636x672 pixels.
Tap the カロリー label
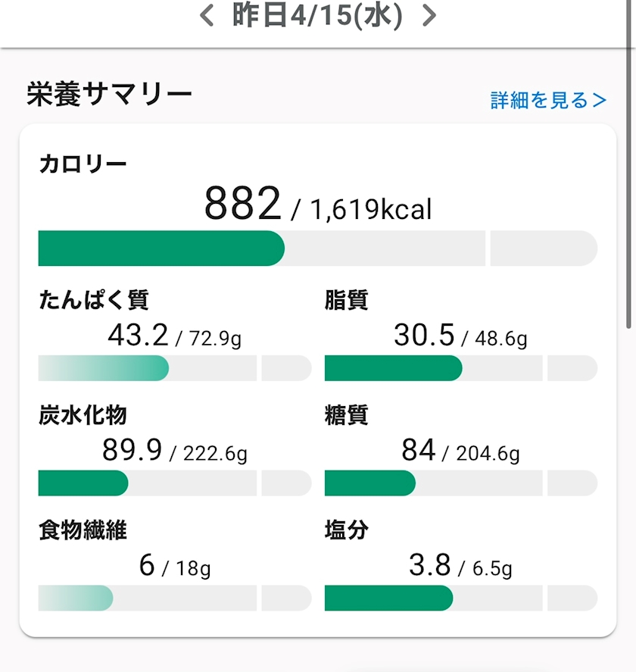click(x=83, y=164)
